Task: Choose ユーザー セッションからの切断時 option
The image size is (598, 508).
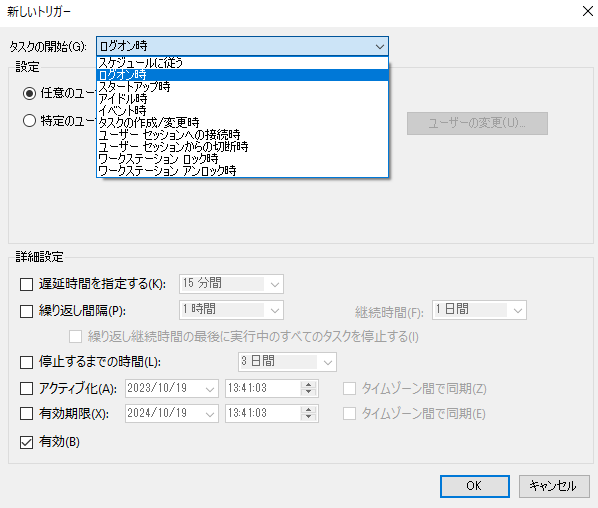Action: tap(243, 147)
